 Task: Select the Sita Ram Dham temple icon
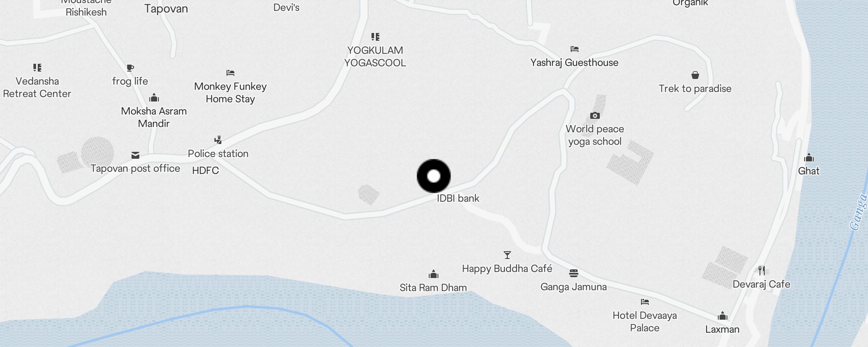tap(434, 274)
